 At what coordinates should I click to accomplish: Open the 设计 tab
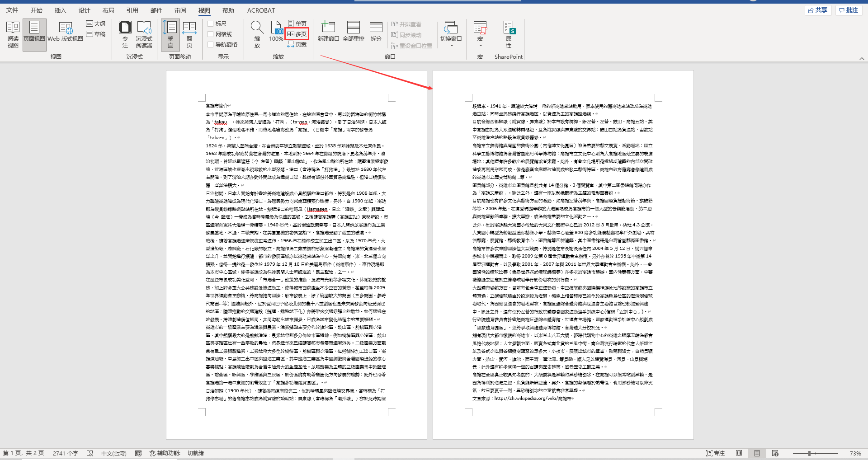pos(84,10)
